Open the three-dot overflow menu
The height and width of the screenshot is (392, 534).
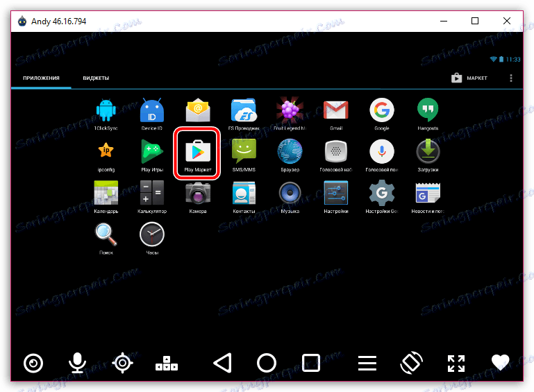(511, 78)
